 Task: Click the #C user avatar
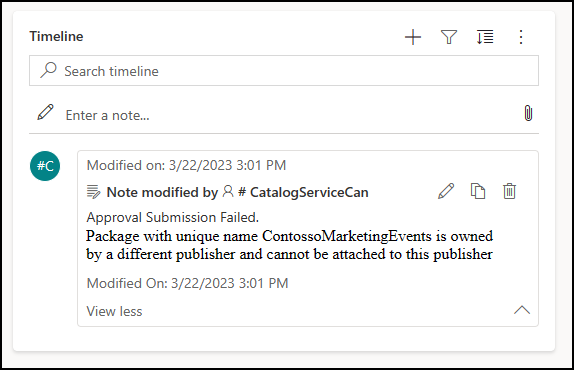[x=45, y=166]
